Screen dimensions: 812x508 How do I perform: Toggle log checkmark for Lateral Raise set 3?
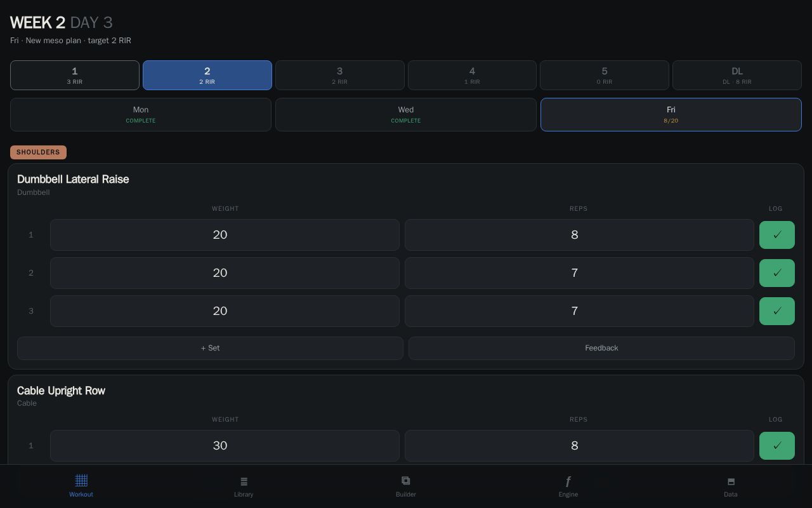click(777, 311)
